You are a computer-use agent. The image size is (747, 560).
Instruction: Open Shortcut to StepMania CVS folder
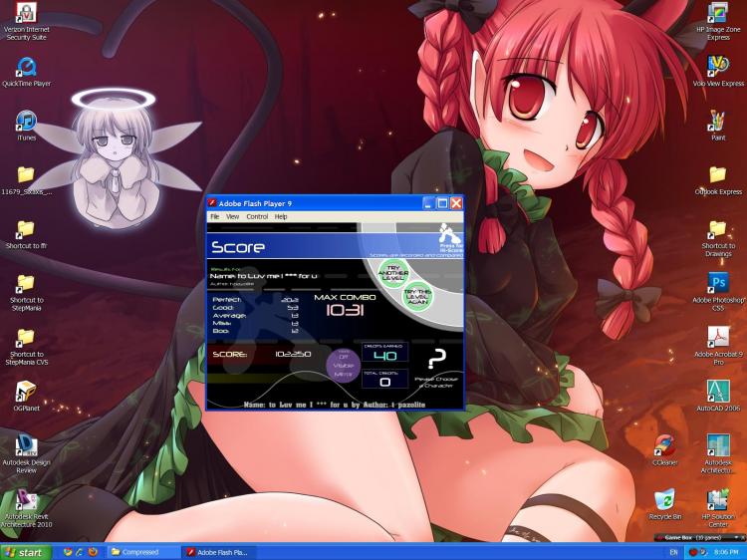click(26, 347)
